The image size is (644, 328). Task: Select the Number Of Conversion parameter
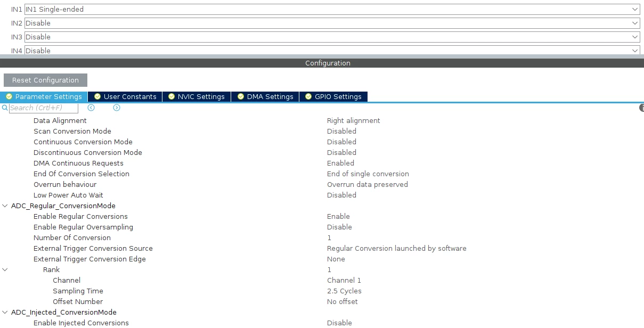(x=72, y=237)
